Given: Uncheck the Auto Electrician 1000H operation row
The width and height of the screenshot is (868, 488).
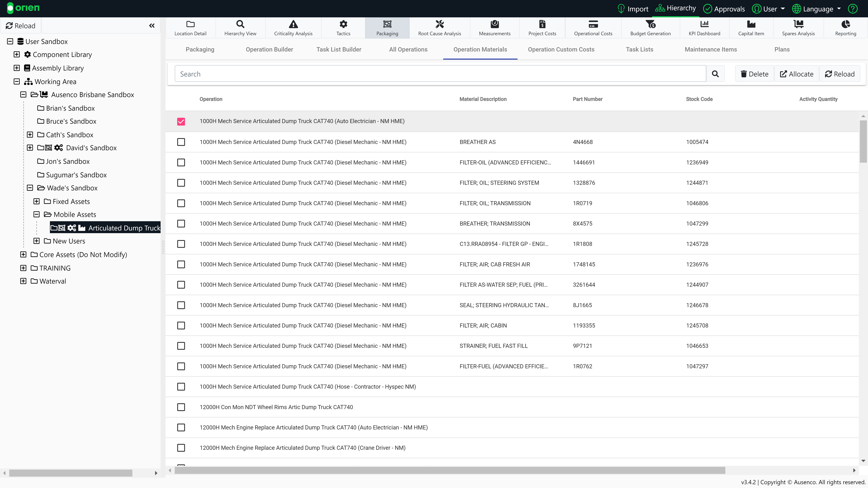Looking at the screenshot, I should click(181, 122).
